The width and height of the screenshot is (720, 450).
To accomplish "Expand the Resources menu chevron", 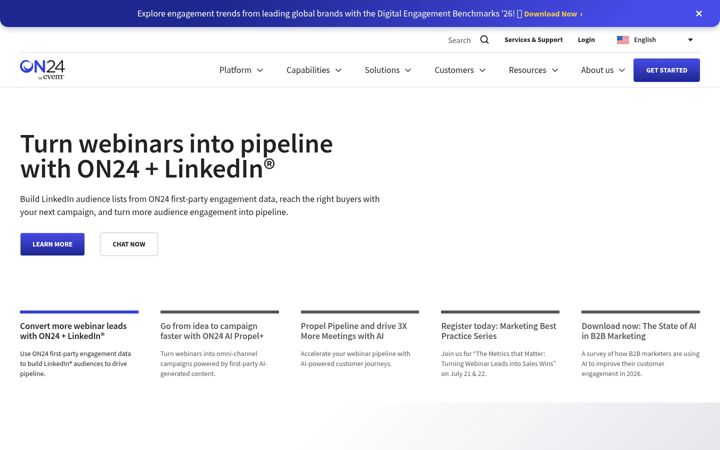I will 555,70.
